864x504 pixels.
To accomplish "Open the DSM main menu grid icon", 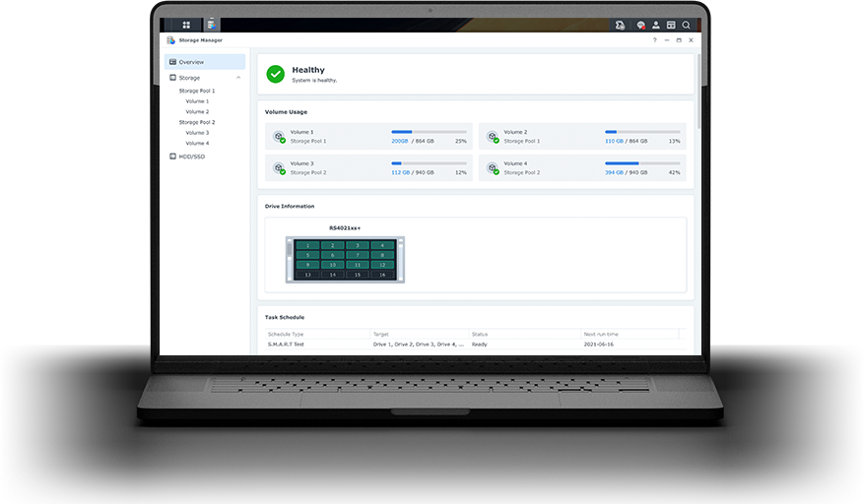I will pos(186,25).
